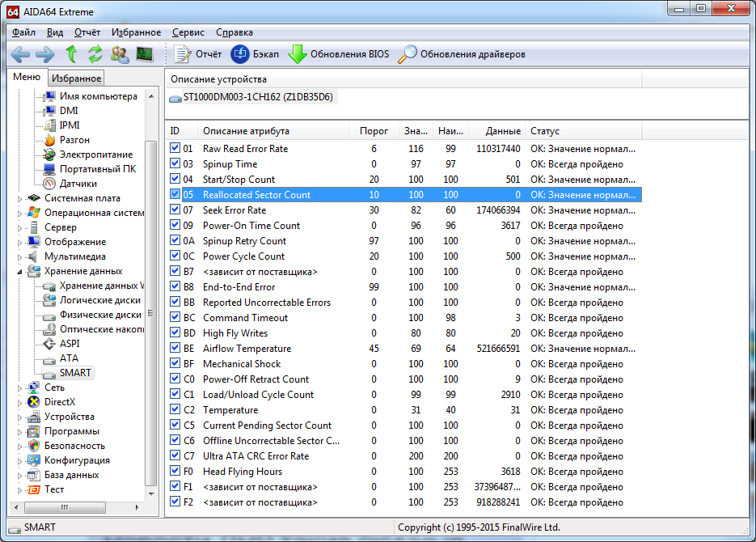The width and height of the screenshot is (756, 542).
Task: Click the tree horizontal scrollbar thumb
Action: coord(65,507)
